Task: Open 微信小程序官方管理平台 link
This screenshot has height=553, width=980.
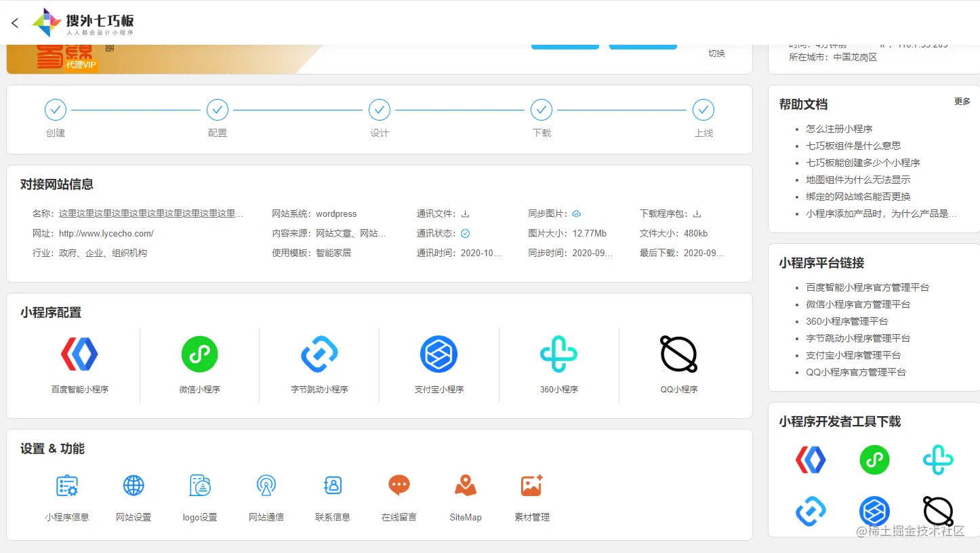Action: (858, 304)
